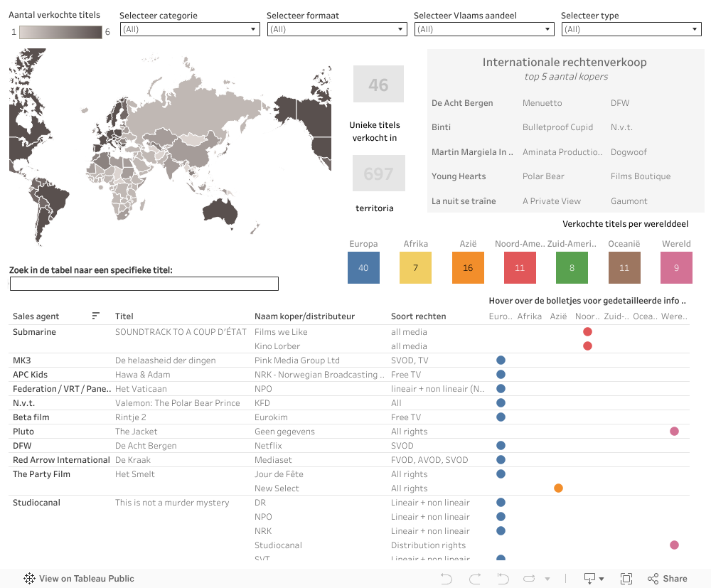Click the title search input field
The image size is (711, 588).
click(144, 284)
